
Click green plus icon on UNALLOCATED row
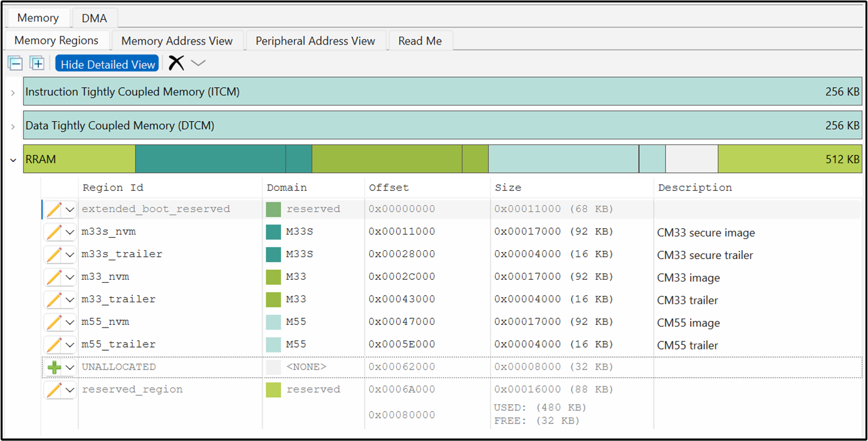click(x=54, y=368)
